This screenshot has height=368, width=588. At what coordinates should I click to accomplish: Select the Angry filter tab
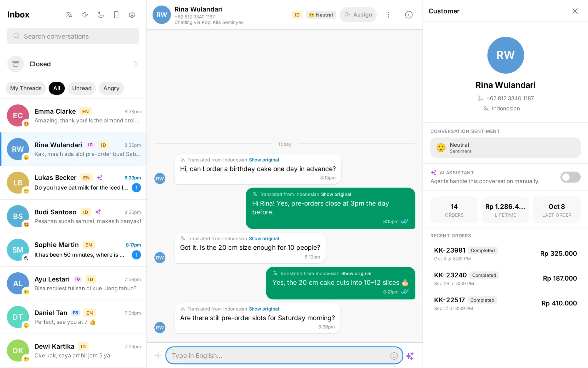(x=111, y=88)
